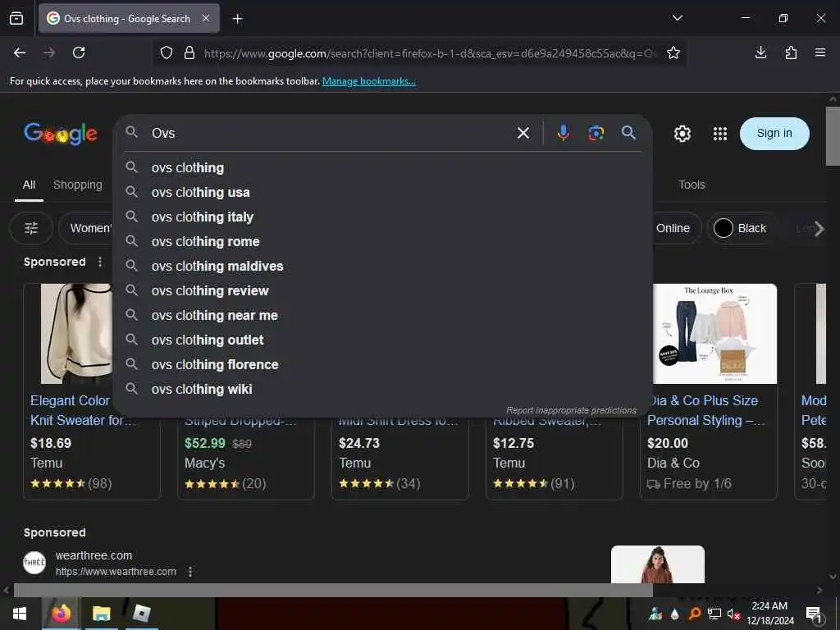Click the Firefox back arrow
This screenshot has height=630, width=840.
[x=20, y=52]
